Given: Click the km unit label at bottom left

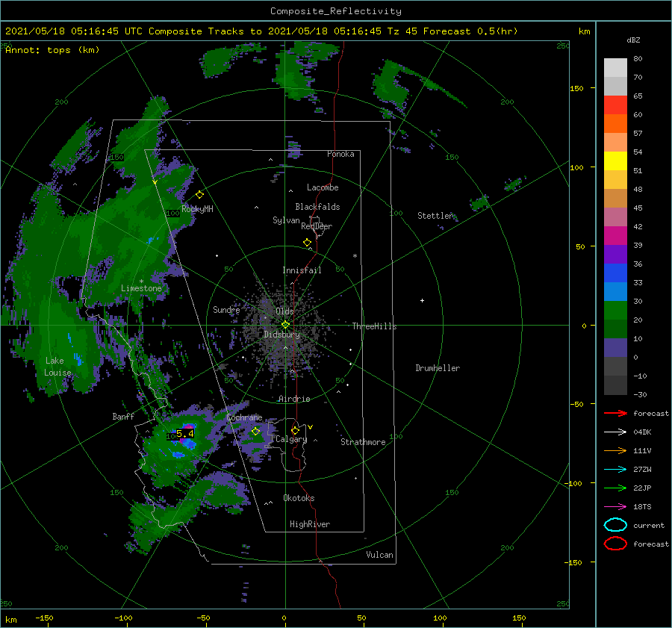Looking at the screenshot, I should [11, 620].
